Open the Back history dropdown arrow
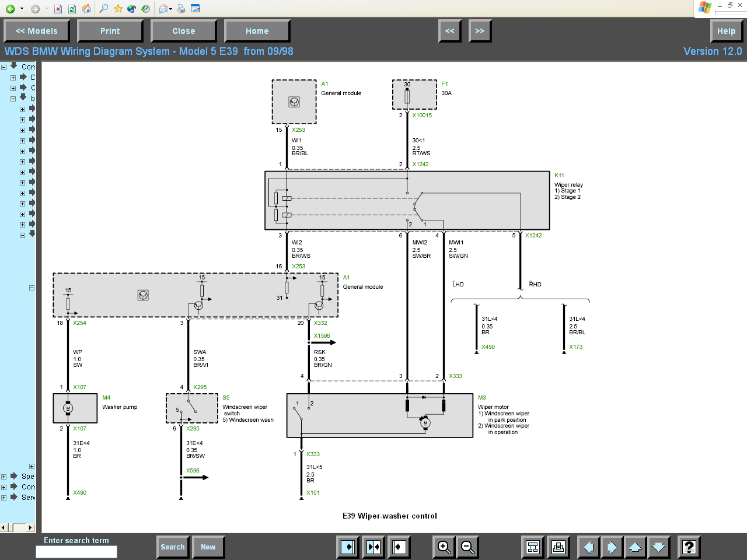 click(x=22, y=9)
